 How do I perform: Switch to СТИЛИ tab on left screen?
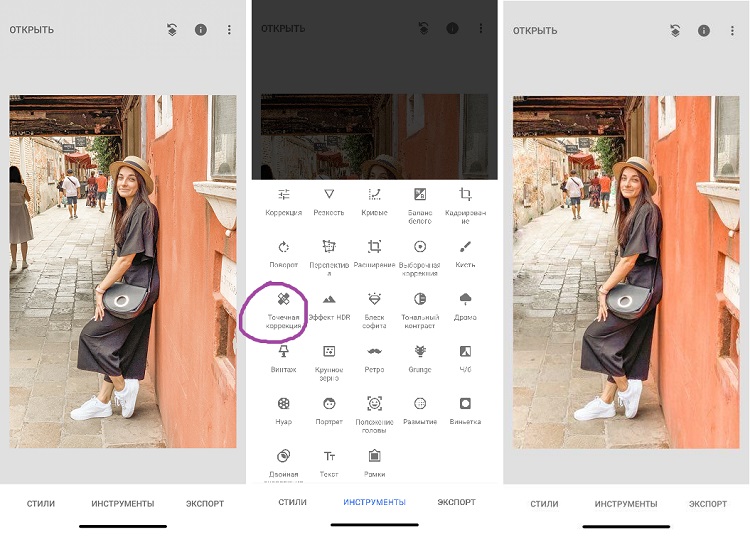tap(41, 504)
